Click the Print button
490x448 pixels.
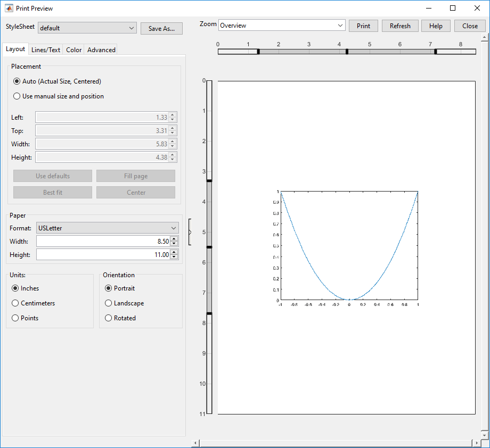(363, 26)
